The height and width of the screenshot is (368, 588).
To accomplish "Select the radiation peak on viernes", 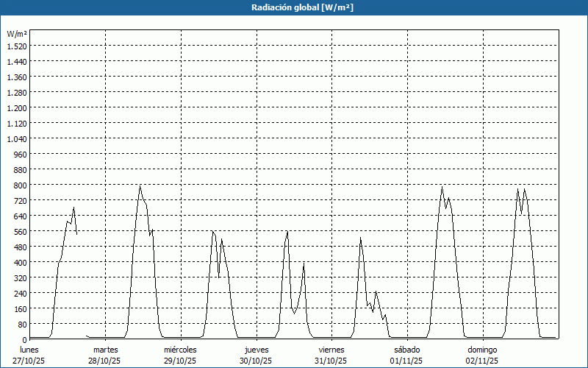I will (x=361, y=238).
